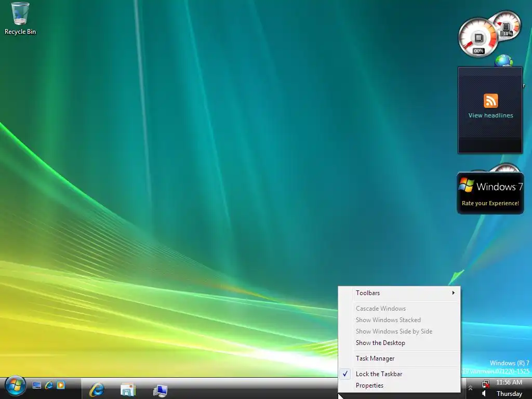Click the memory usage gauge showing 18%
This screenshot has width=532, height=399.
(x=507, y=25)
